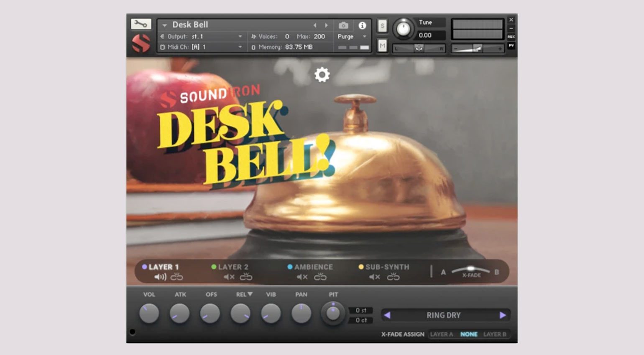
Task: Open the gear settings icon
Action: pyautogui.click(x=322, y=75)
